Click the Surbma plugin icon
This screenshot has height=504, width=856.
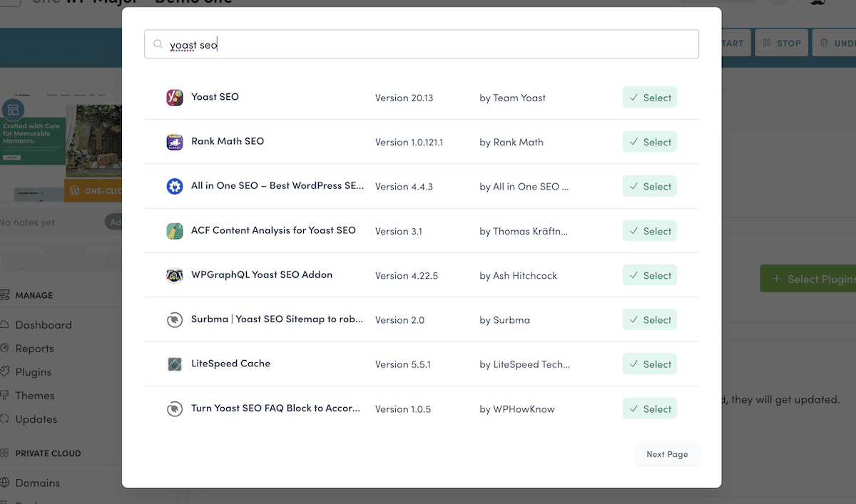point(175,319)
